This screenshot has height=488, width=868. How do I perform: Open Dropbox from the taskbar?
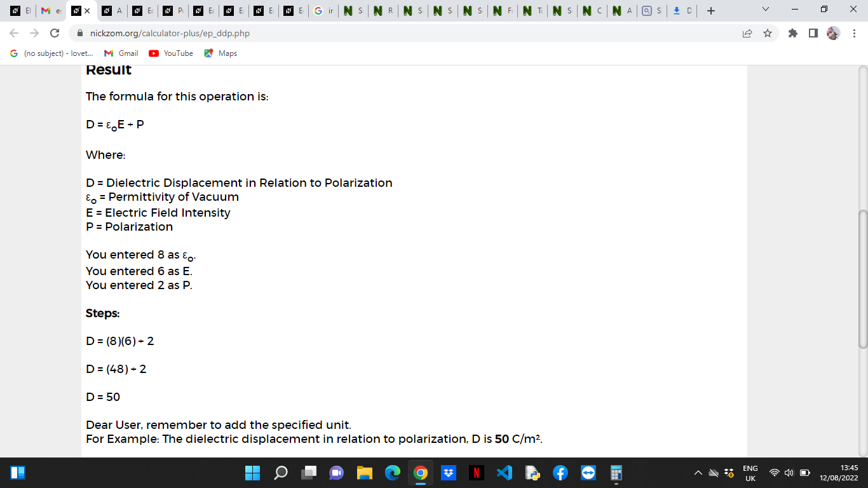[x=448, y=473]
